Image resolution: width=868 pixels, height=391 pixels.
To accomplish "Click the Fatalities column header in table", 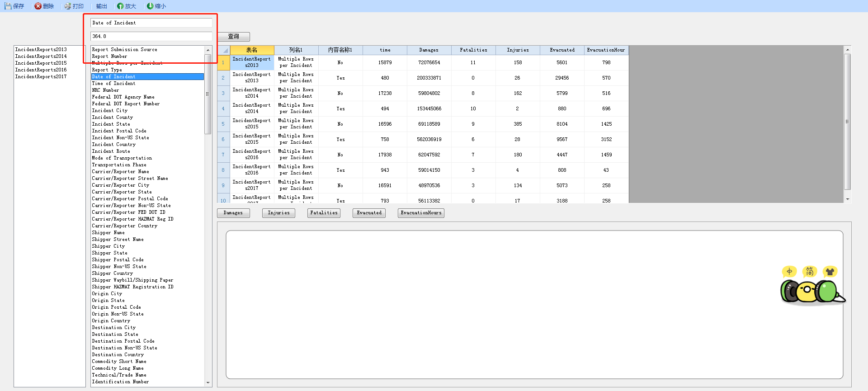I will (x=473, y=50).
